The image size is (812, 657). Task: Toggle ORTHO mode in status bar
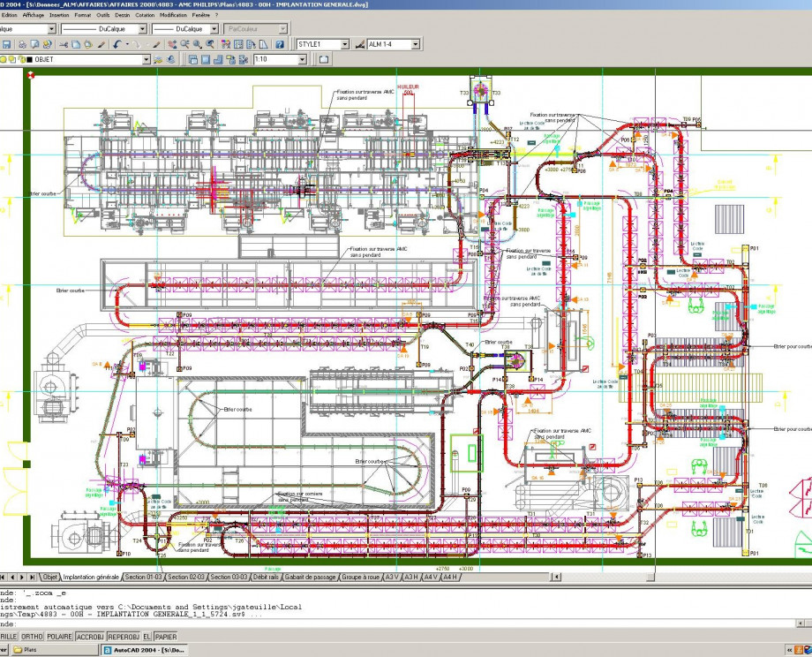[x=32, y=637]
